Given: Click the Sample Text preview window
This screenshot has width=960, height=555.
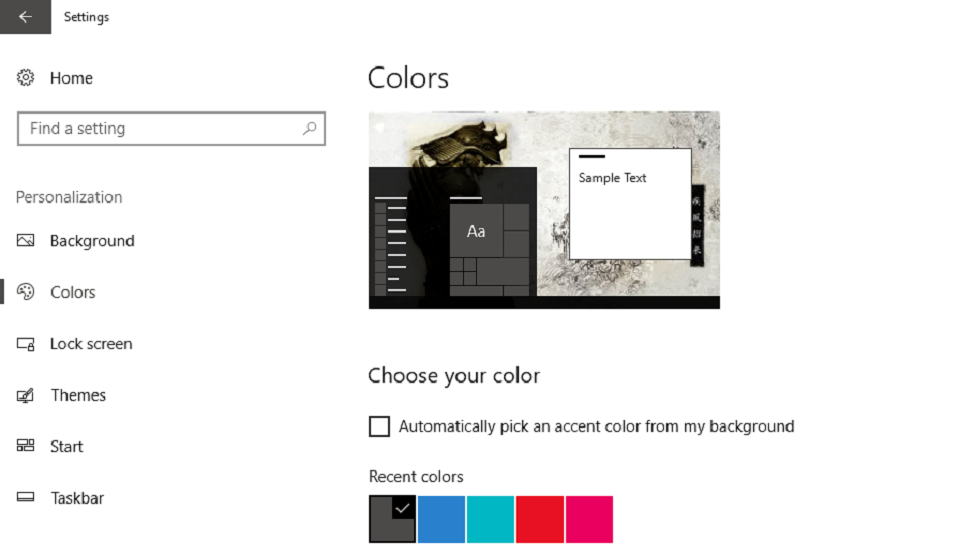Looking at the screenshot, I should coord(630,204).
